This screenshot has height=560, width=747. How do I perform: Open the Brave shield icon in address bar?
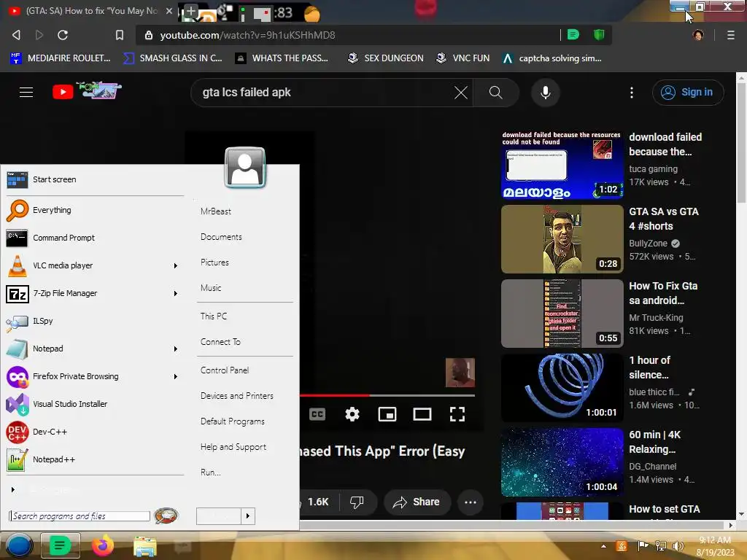tap(599, 34)
